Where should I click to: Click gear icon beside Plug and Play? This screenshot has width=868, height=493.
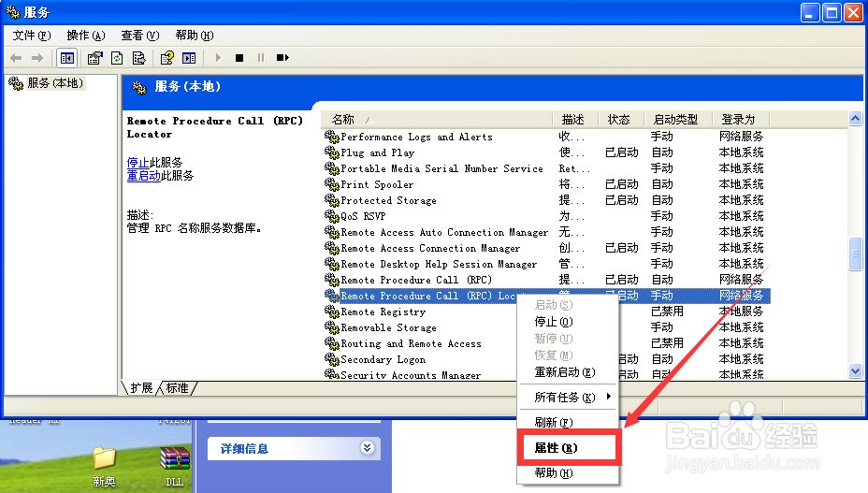point(332,152)
